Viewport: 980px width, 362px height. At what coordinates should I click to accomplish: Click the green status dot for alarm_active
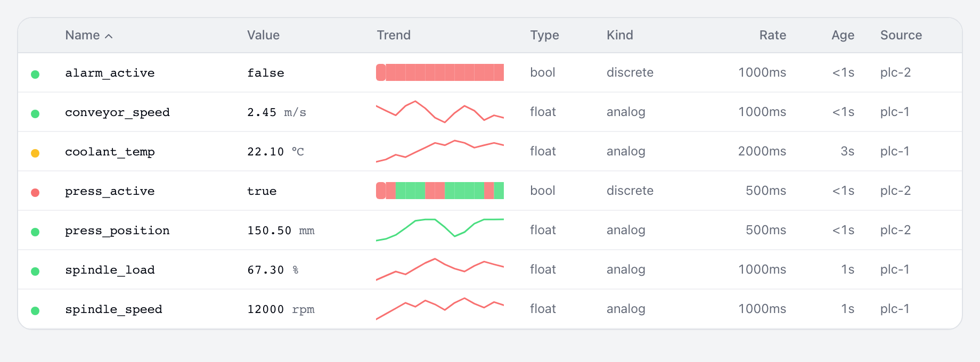click(35, 75)
